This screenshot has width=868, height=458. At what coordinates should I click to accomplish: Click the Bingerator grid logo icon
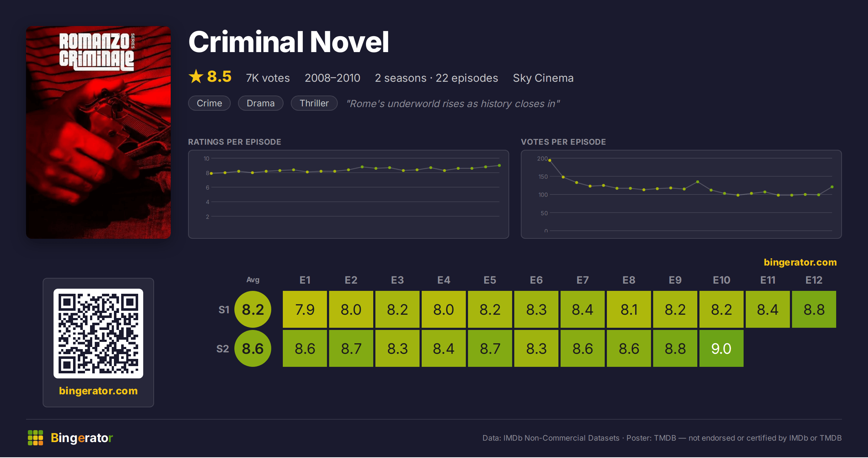click(x=35, y=438)
